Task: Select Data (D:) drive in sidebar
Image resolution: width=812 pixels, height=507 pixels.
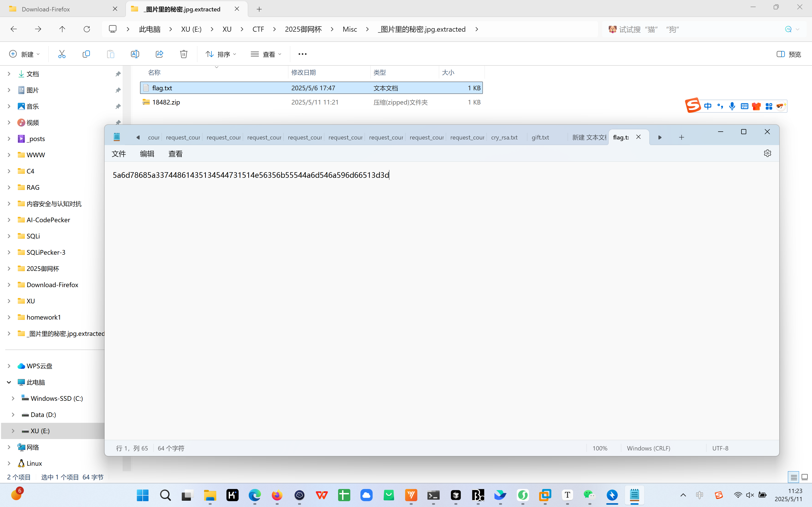Action: (43, 414)
